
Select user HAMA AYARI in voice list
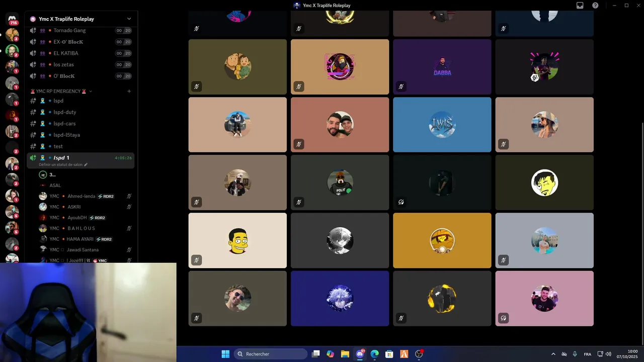coord(86,239)
